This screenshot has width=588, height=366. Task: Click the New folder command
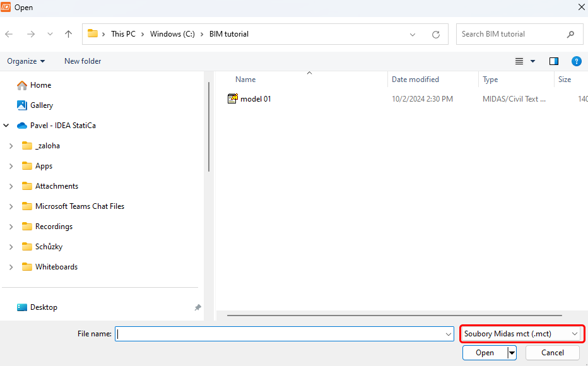coord(83,61)
